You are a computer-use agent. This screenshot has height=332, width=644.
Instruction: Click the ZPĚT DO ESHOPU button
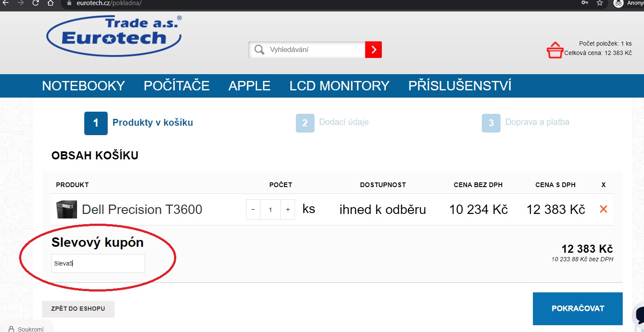[78, 309]
